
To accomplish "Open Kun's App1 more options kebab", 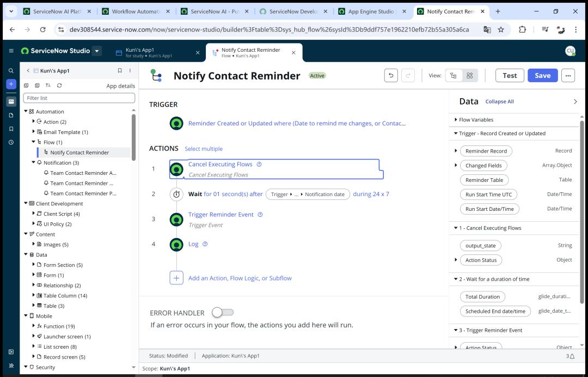I will [130, 70].
